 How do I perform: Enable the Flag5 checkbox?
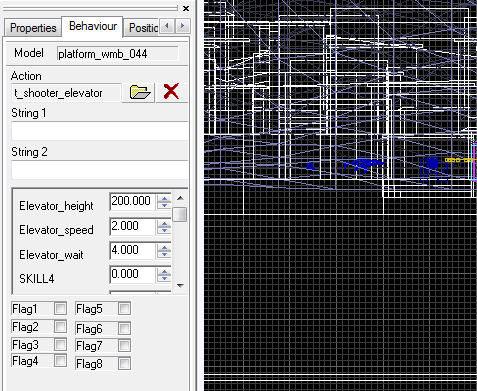[x=124, y=308]
